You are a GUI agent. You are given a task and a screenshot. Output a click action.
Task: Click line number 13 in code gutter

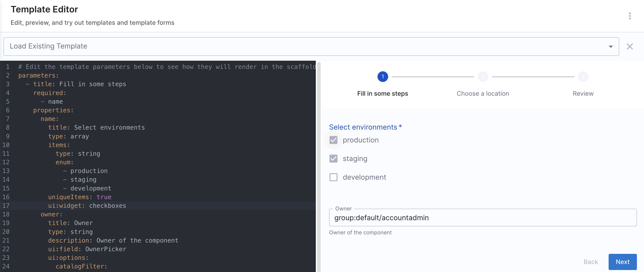click(6, 171)
